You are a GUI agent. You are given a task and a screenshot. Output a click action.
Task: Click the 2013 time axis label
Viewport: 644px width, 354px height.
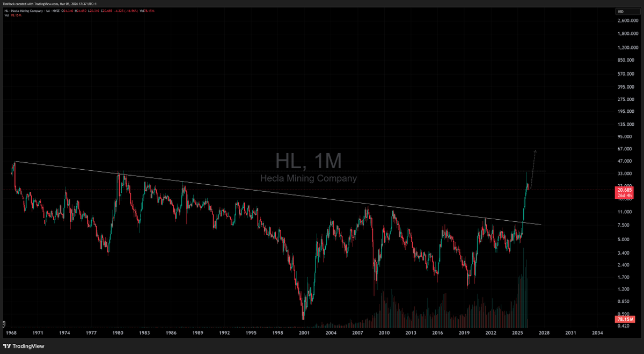click(411, 333)
